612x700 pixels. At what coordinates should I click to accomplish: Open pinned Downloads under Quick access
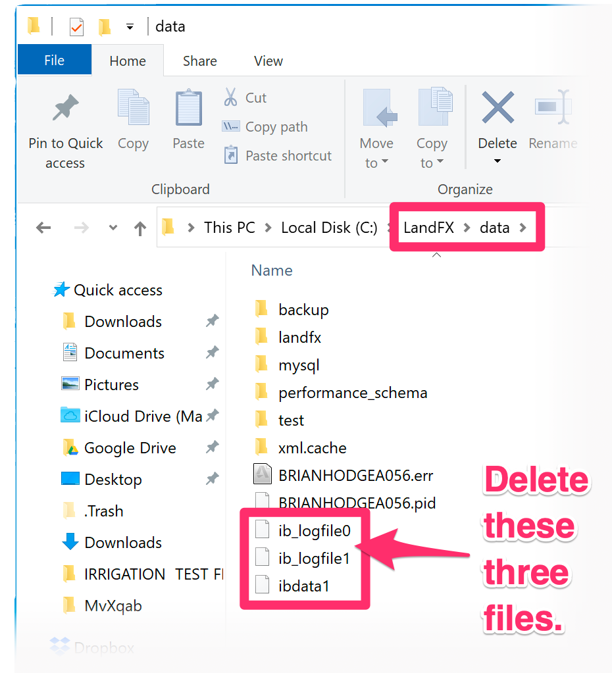click(x=112, y=322)
